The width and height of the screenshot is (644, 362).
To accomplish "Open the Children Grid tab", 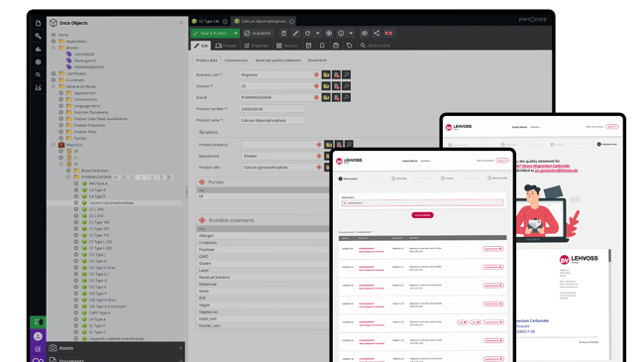I will tap(376, 46).
